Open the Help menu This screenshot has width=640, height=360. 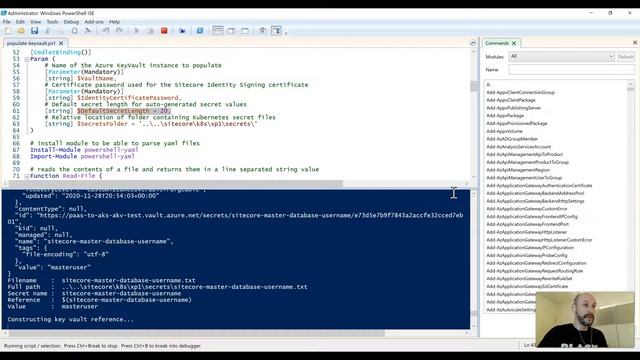click(114, 22)
